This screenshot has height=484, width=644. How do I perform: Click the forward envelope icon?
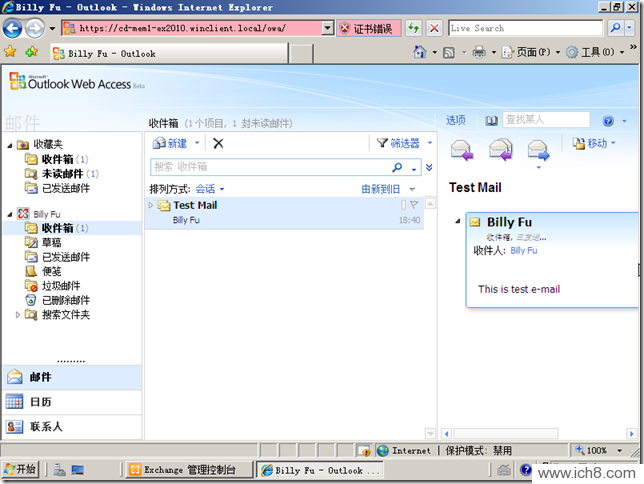(538, 150)
